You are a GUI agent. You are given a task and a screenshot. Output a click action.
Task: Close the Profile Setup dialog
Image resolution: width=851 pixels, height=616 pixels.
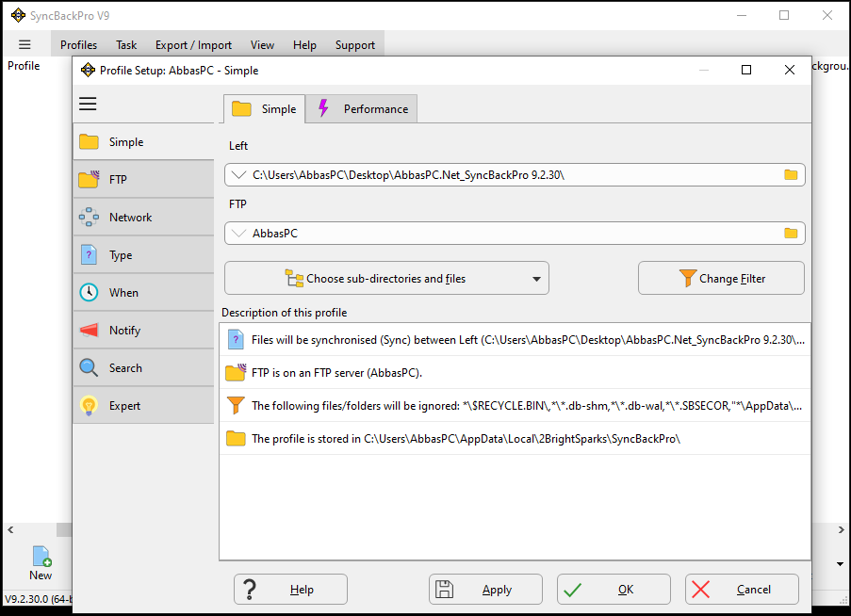pyautogui.click(x=790, y=70)
